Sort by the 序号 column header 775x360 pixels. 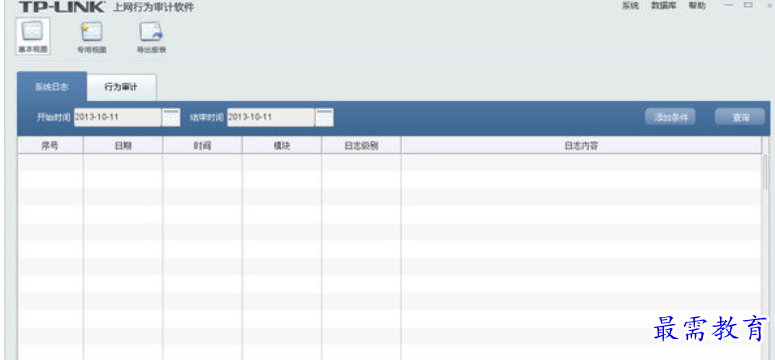50,145
